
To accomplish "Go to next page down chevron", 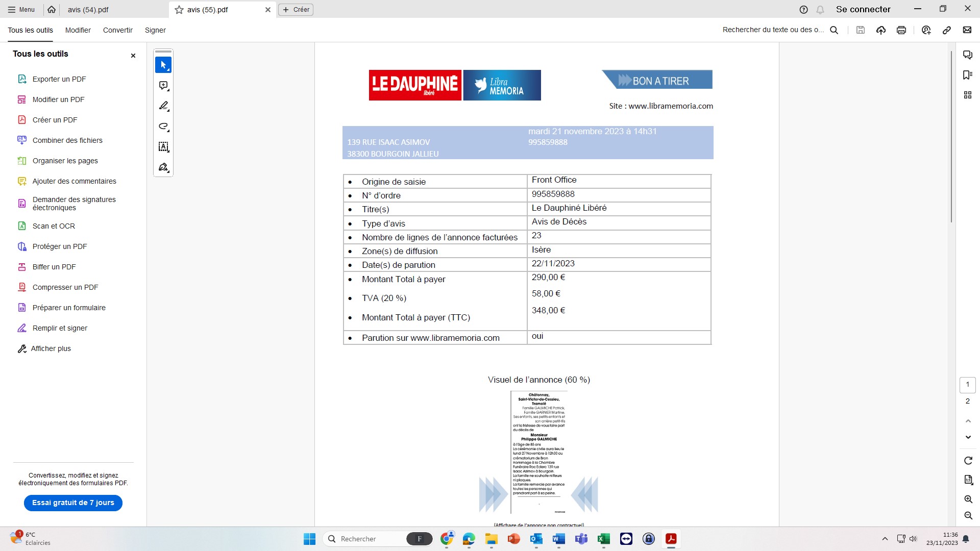I will (968, 437).
